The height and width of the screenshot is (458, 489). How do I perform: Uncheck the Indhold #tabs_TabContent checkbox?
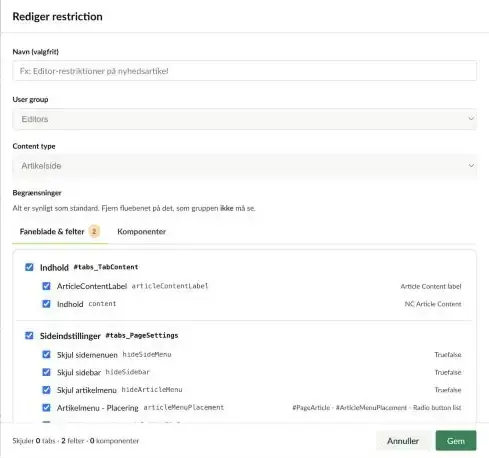[x=29, y=267]
